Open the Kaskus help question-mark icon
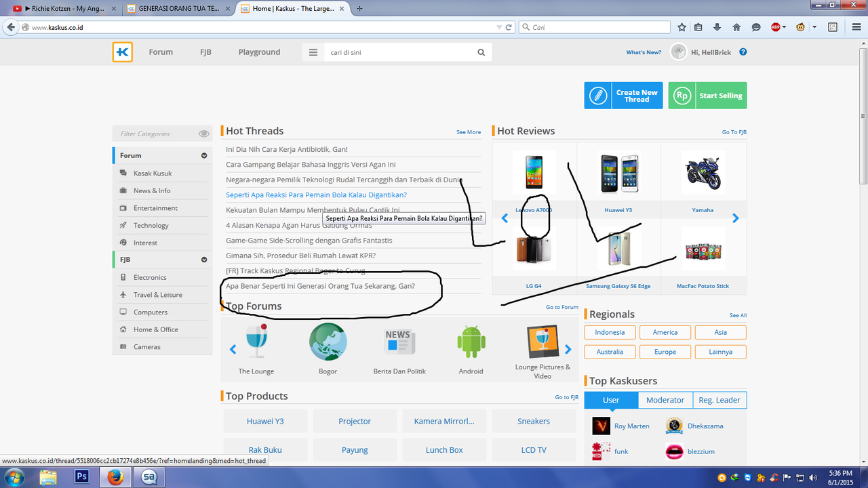 [x=743, y=52]
